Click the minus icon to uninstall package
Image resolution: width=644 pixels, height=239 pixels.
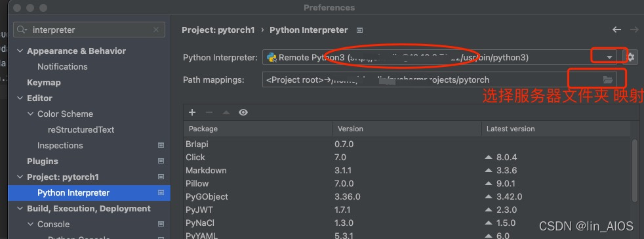209,112
